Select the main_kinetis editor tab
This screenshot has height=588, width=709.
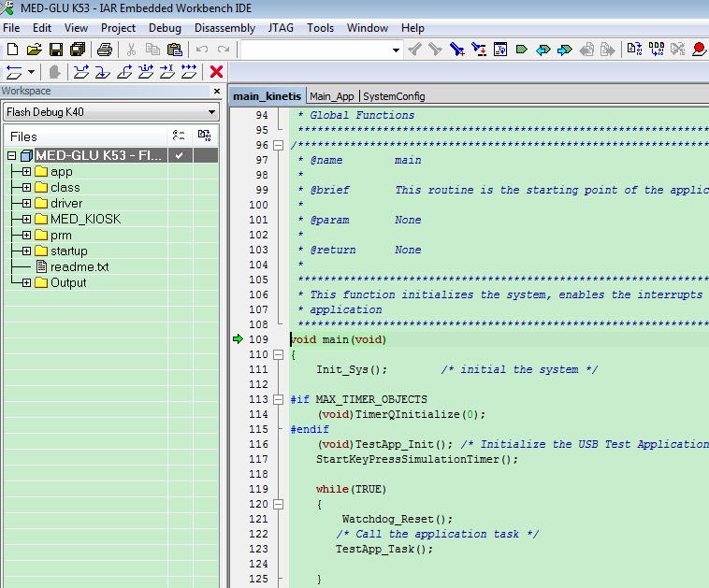[267, 96]
